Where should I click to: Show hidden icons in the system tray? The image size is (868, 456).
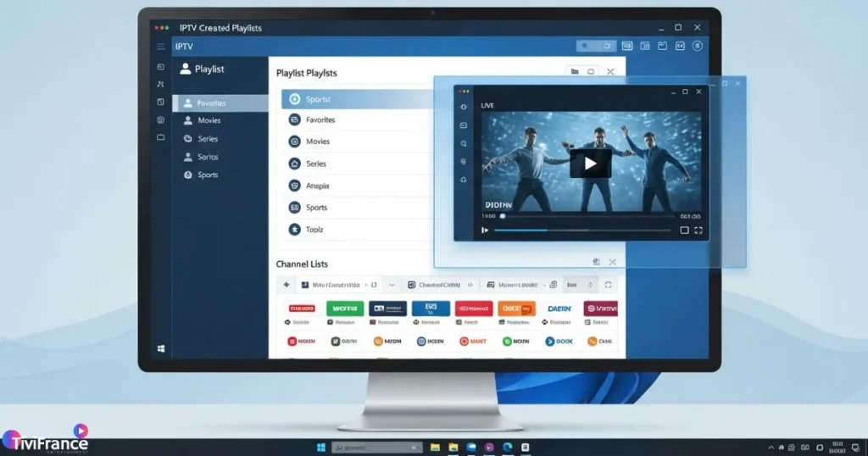[771, 448]
